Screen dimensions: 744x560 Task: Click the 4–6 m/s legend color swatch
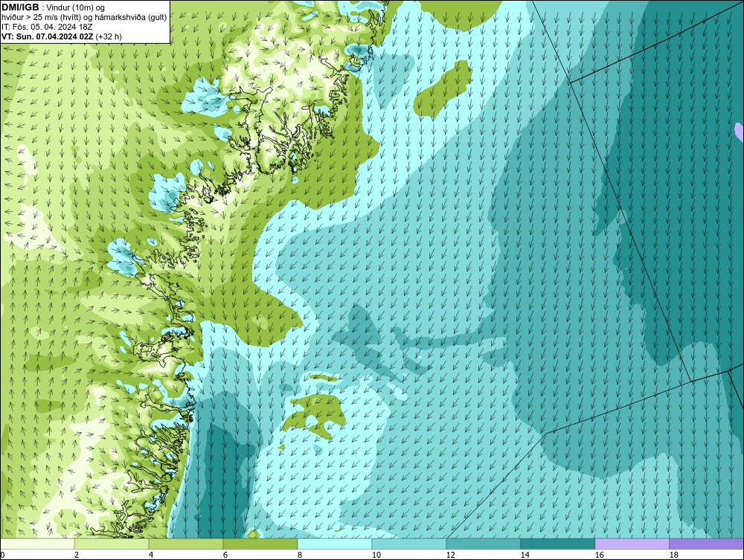pos(186,544)
